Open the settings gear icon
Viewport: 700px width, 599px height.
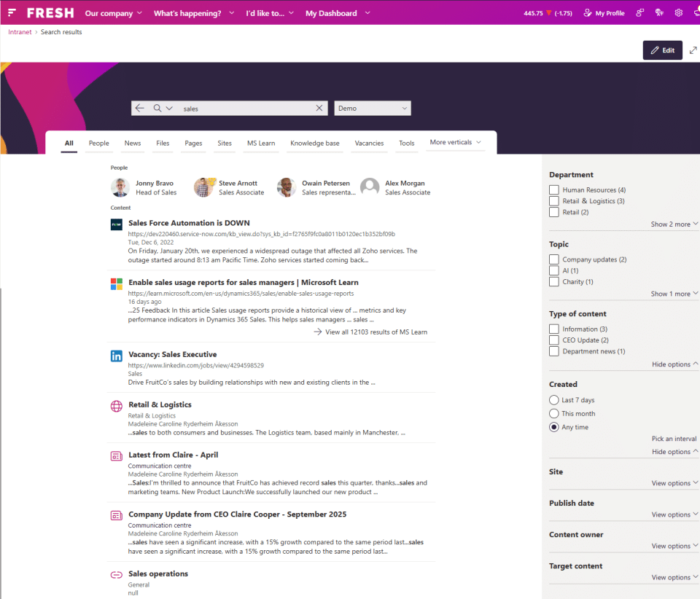point(678,13)
